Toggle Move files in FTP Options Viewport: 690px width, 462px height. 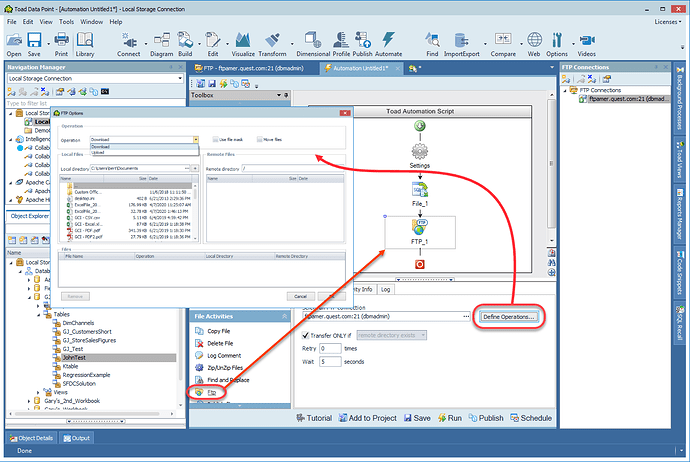coord(259,139)
